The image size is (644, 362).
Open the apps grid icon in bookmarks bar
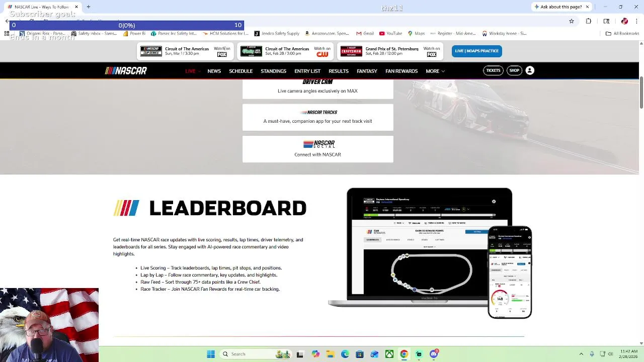pos(7,34)
